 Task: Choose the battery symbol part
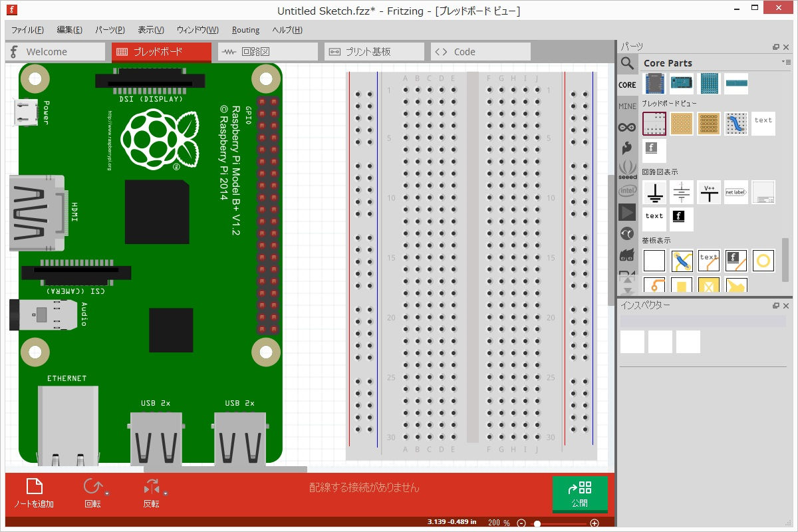682,193
